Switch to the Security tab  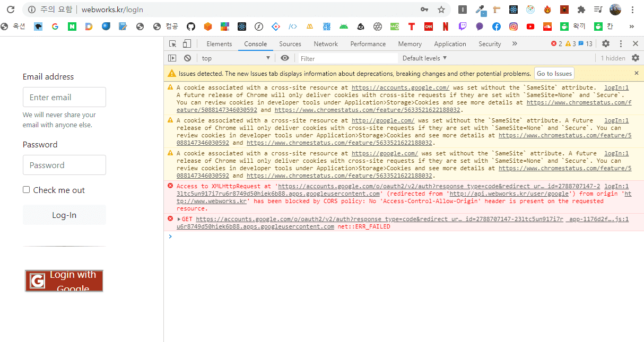pos(490,44)
